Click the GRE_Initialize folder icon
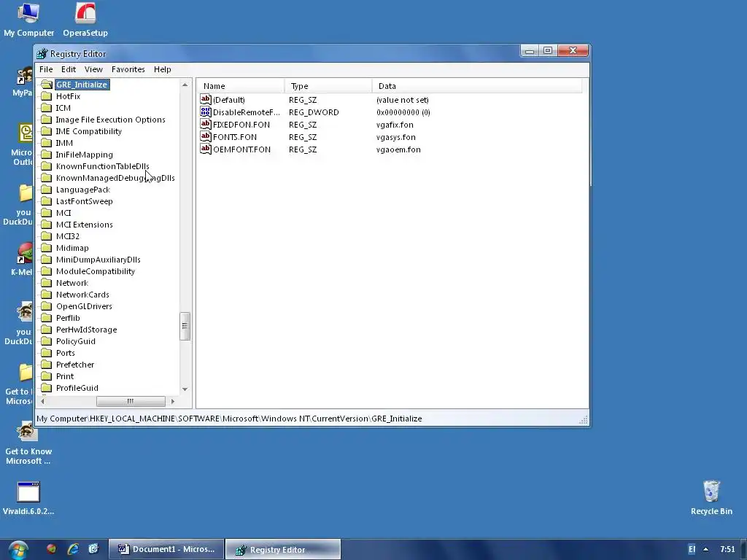The height and width of the screenshot is (560, 747). coord(46,85)
